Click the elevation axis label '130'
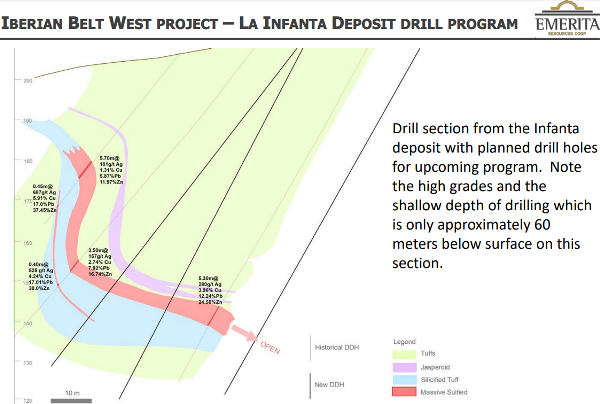600x404 pixels. tap(28, 363)
